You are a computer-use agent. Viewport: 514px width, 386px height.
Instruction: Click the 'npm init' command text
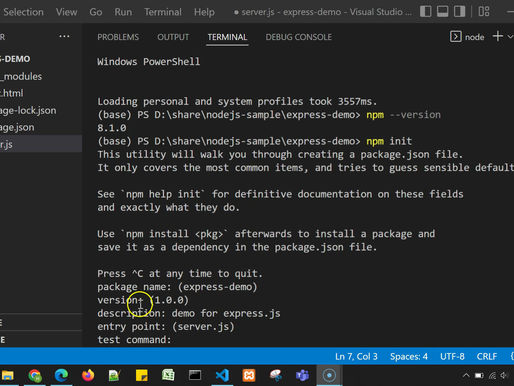point(389,141)
